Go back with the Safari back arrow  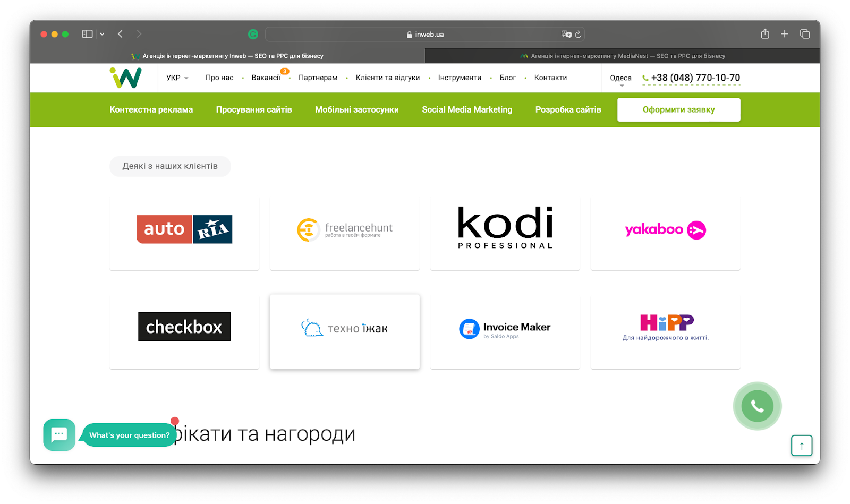[x=121, y=34]
